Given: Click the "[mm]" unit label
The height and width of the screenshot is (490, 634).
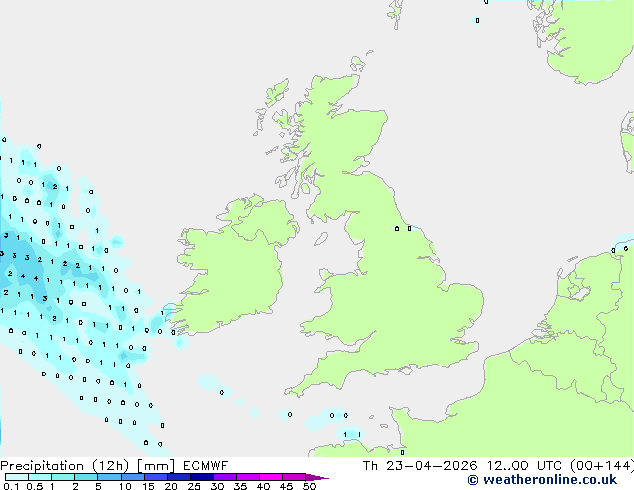Looking at the screenshot, I should 156,466.
